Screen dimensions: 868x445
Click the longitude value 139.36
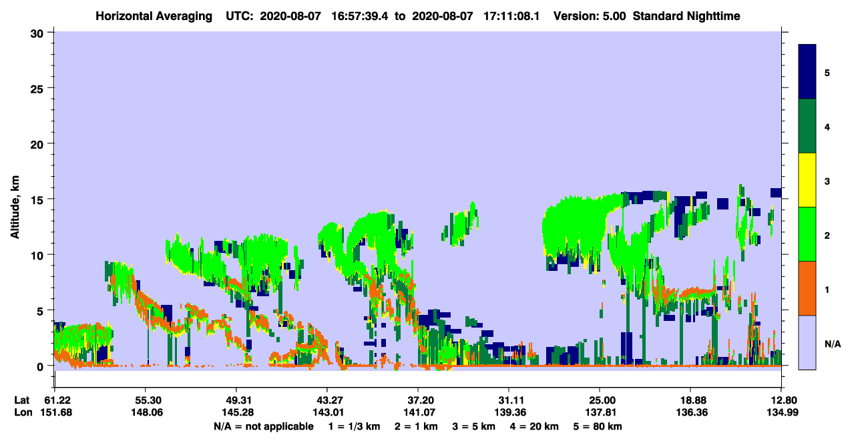pyautogui.click(x=509, y=412)
